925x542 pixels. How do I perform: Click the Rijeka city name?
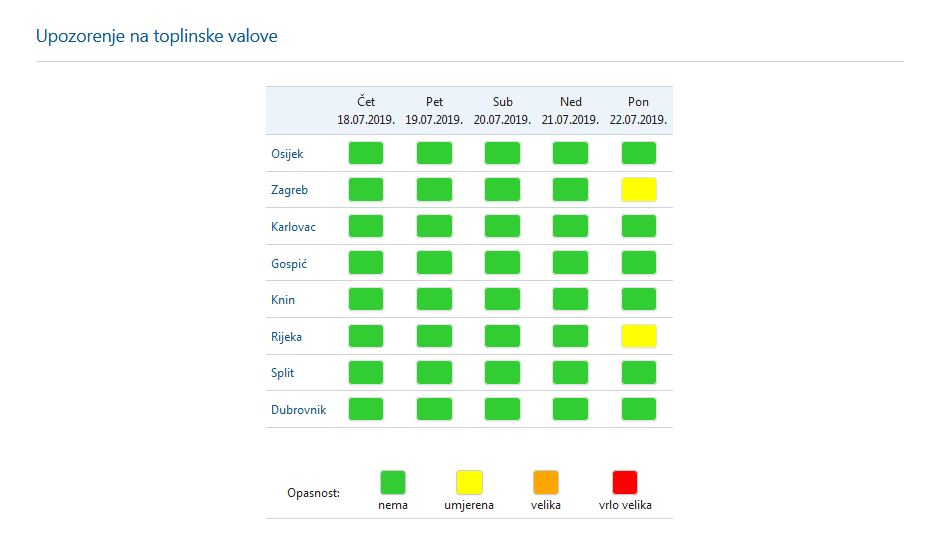(x=286, y=337)
